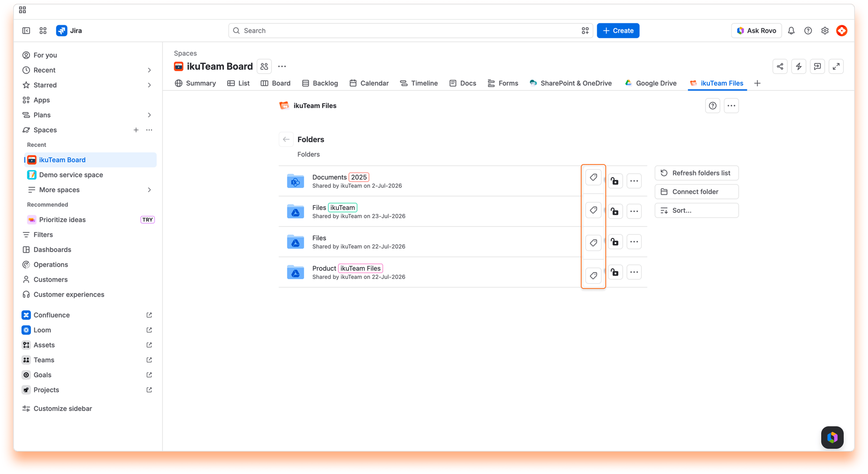Collapse the sidebar with the panel icon
Screen dimensions: 868x474
point(26,31)
